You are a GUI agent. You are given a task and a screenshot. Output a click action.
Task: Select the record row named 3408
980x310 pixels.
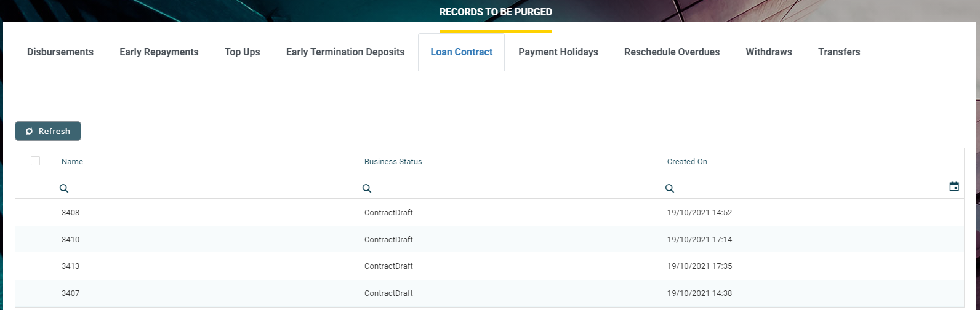pyautogui.click(x=71, y=213)
